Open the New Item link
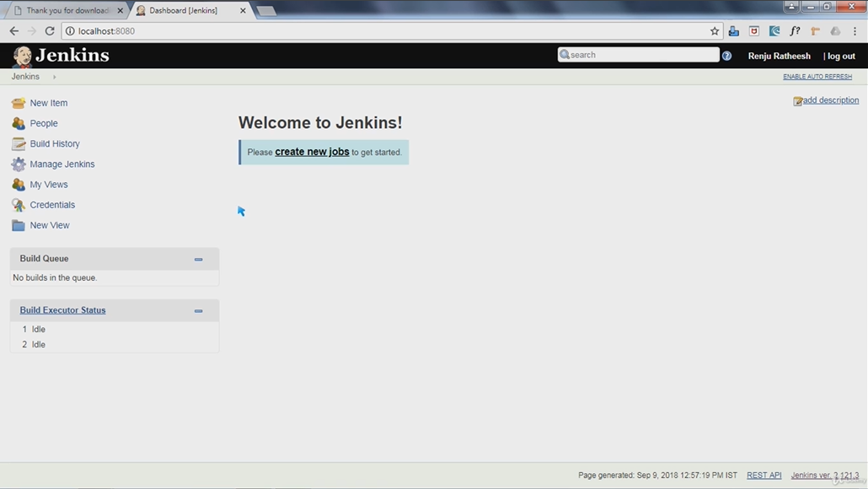Image resolution: width=868 pixels, height=489 pixels. click(x=49, y=103)
